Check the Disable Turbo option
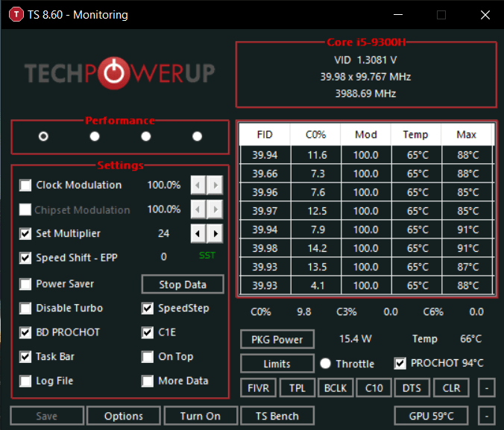Image resolution: width=504 pixels, height=430 pixels. click(x=25, y=309)
